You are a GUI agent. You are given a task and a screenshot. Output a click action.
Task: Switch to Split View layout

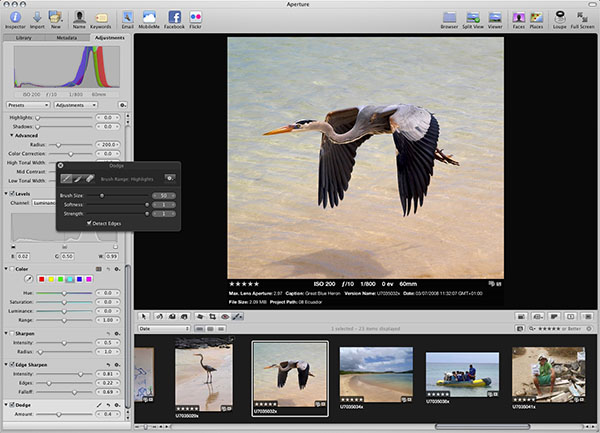pos(471,16)
